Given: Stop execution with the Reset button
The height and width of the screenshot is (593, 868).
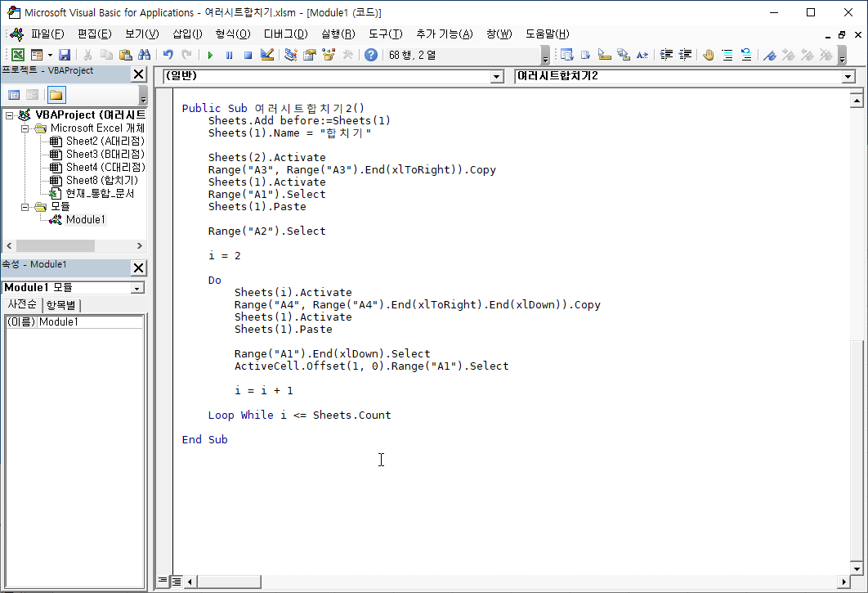Looking at the screenshot, I should (248, 55).
